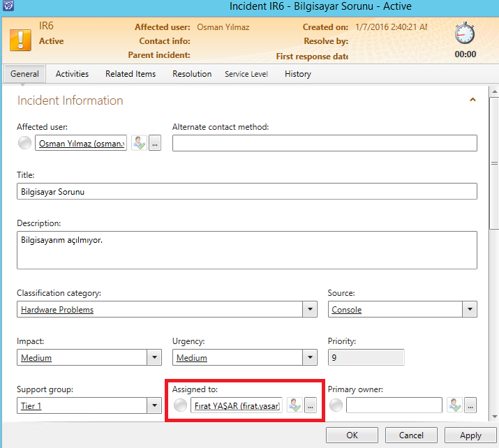Viewport: 499px width, 448px height.
Task: Click into the Alternate contact method field
Action: tap(325, 143)
